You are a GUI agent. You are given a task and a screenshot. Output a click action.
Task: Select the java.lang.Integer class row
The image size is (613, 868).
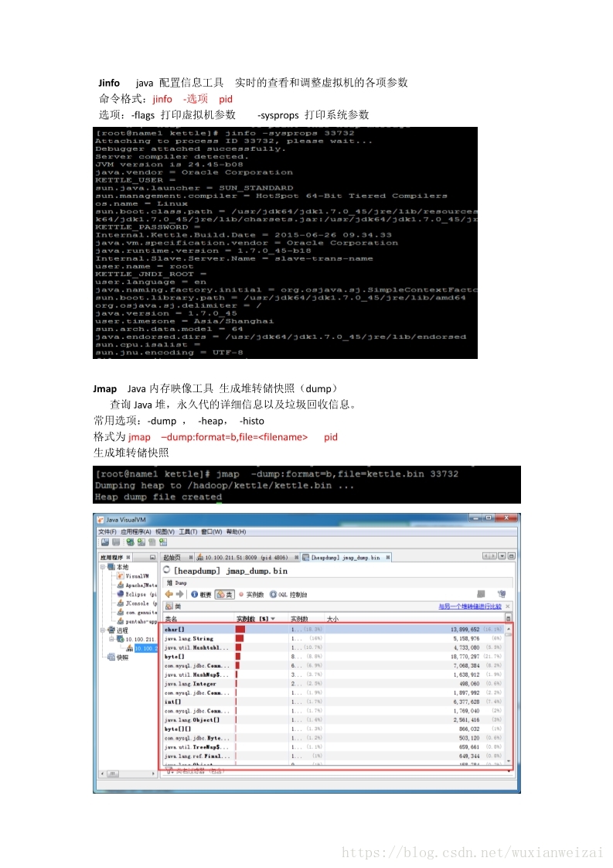[x=334, y=684]
